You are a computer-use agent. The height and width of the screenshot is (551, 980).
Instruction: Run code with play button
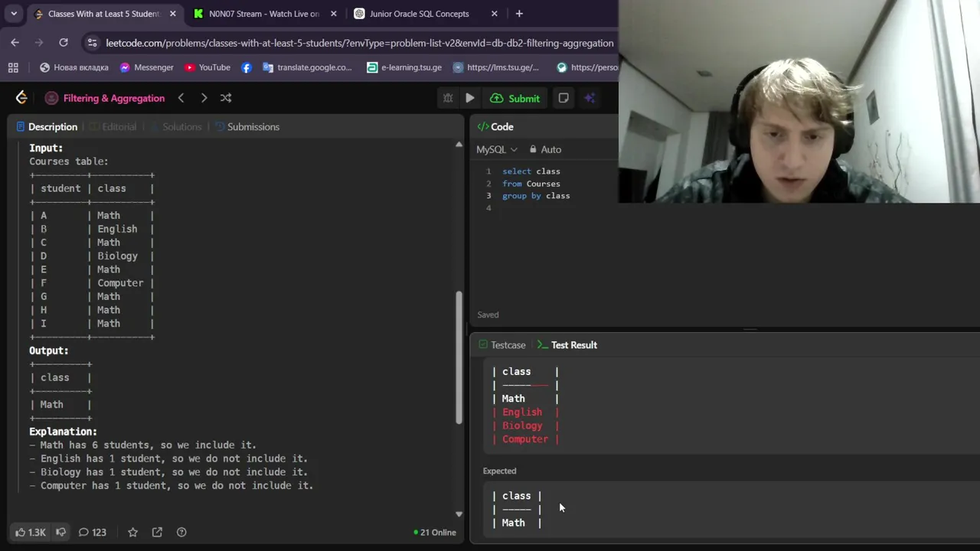470,98
